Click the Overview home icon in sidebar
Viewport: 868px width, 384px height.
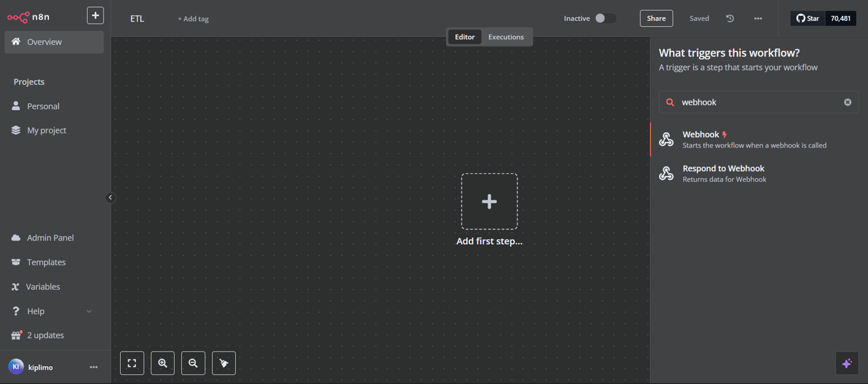pyautogui.click(x=15, y=41)
